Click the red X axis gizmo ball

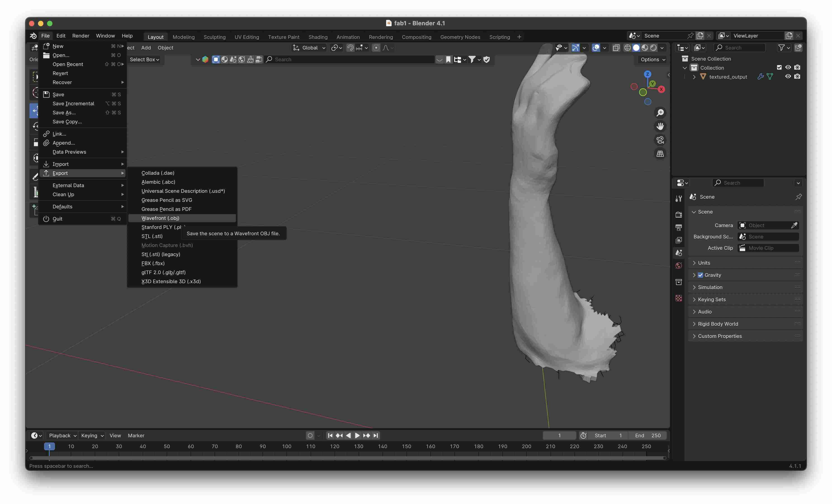pos(661,89)
